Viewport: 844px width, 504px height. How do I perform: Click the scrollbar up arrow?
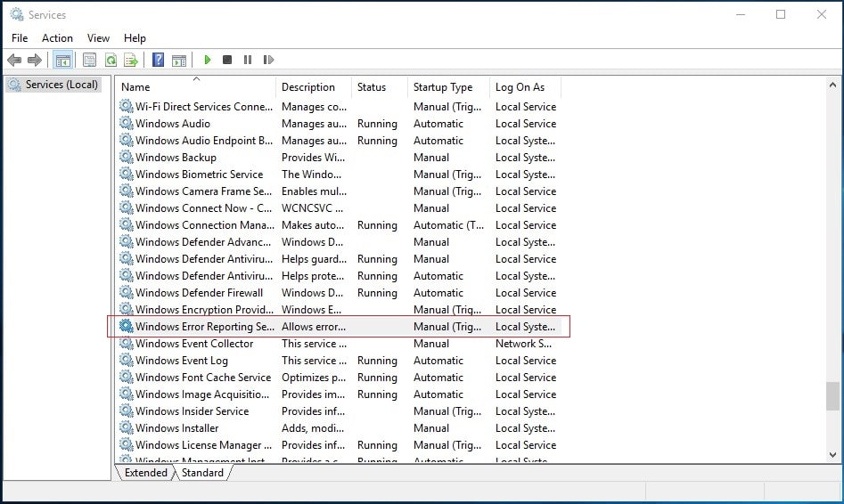(x=832, y=85)
